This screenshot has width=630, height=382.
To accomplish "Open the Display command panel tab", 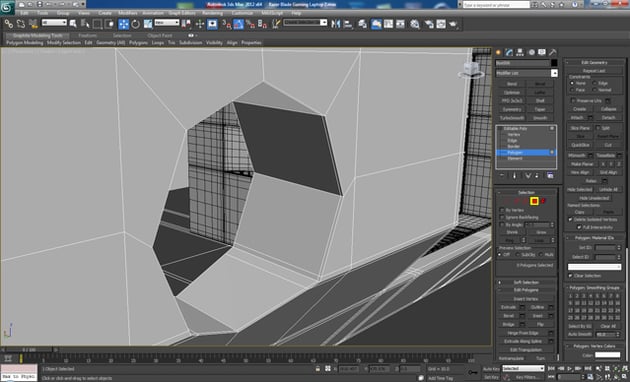I will coord(542,52).
